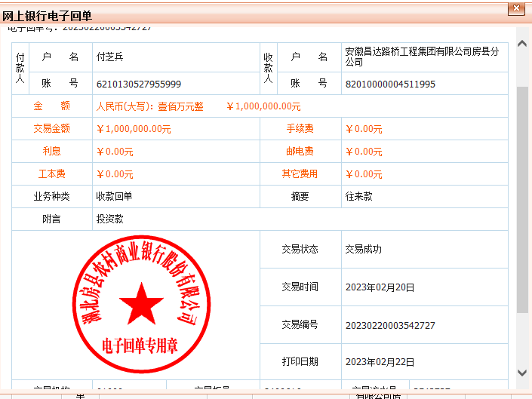Click payee account number 82010000004511995
532x399 pixels.
coord(390,84)
